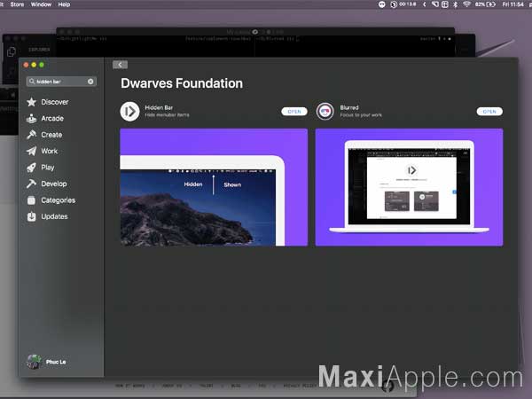Open the Discover section

[x=55, y=102]
